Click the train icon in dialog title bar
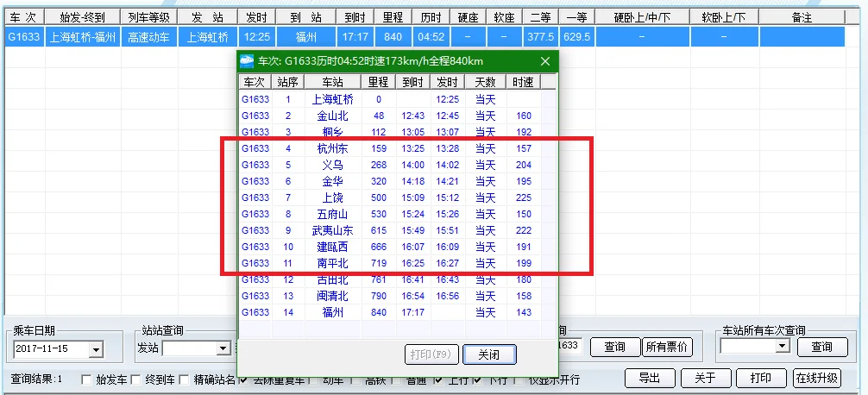The image size is (868, 395). [247, 61]
